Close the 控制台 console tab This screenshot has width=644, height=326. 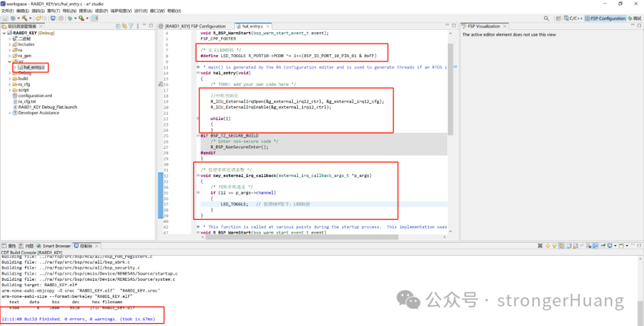coord(97,246)
